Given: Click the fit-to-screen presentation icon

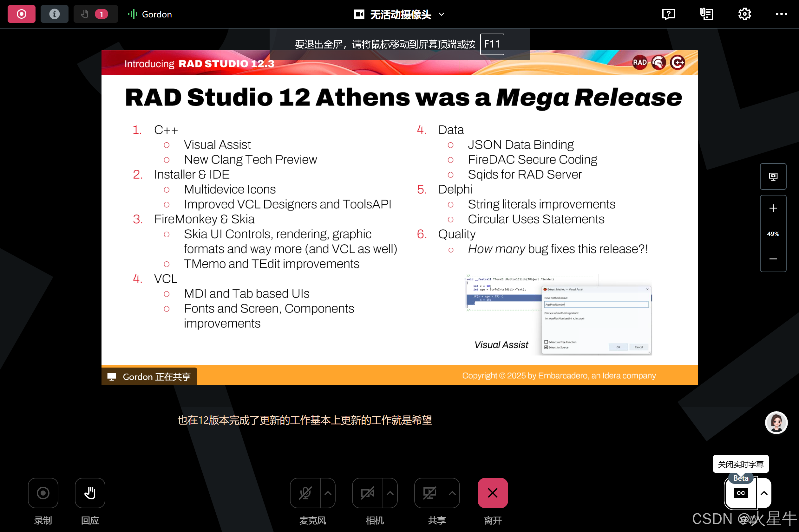Looking at the screenshot, I should [773, 176].
